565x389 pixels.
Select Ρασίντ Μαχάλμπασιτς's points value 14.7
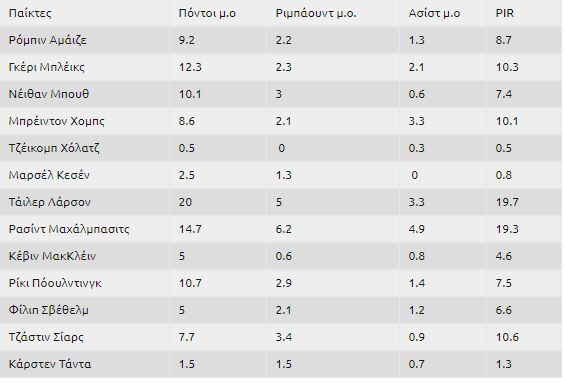[x=190, y=229]
